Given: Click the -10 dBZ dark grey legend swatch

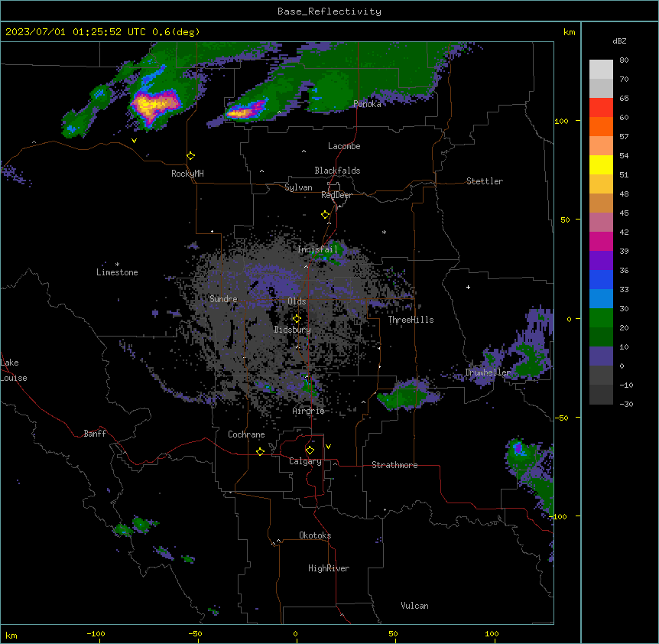Looking at the screenshot, I should click(x=601, y=395).
